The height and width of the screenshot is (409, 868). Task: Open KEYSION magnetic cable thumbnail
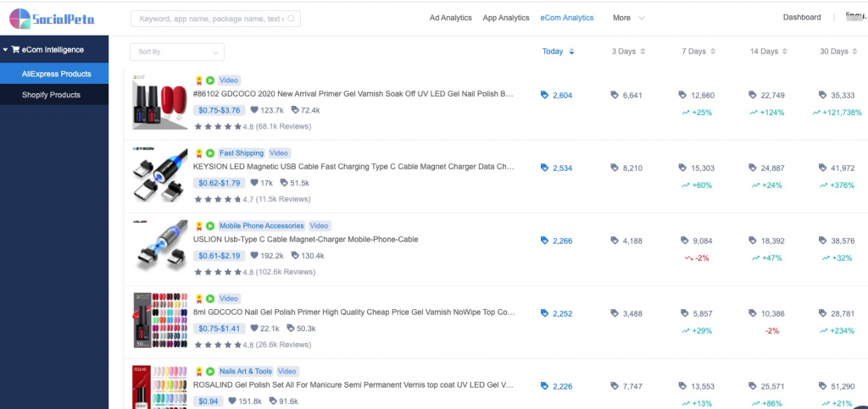tap(159, 174)
